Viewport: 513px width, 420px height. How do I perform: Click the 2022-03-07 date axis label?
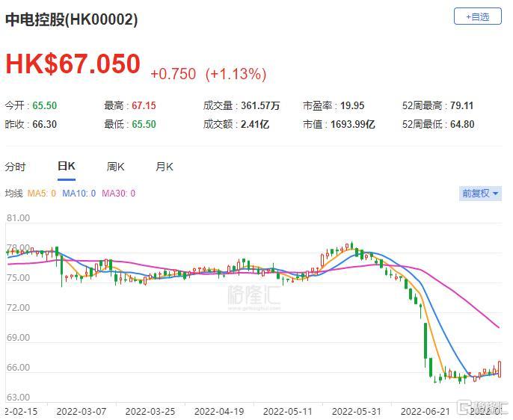coord(81,412)
